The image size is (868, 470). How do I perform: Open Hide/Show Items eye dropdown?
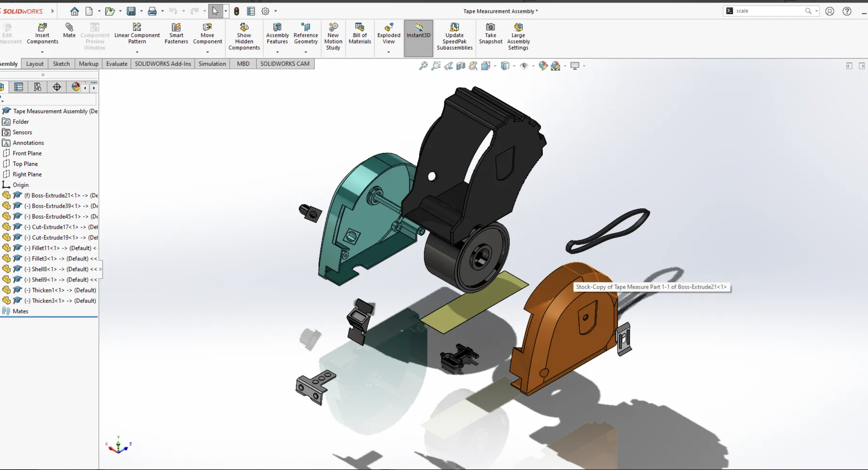[533, 66]
